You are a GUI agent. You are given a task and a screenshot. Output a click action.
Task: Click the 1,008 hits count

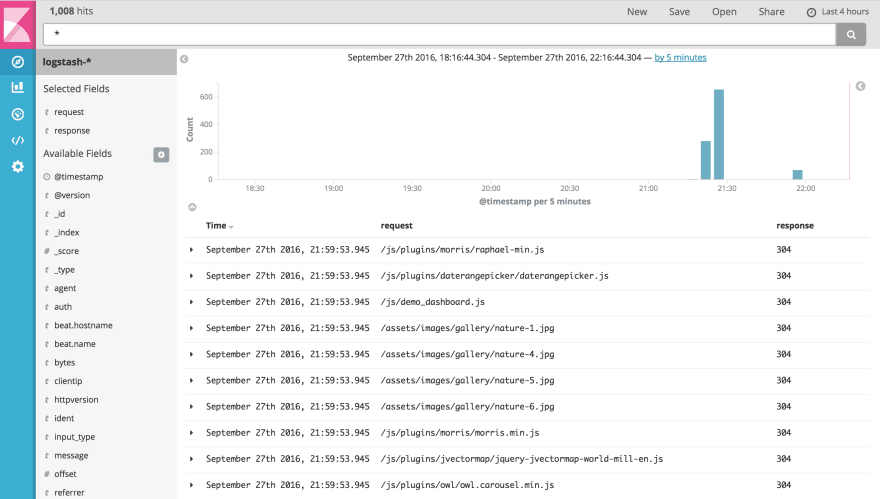[71, 11]
